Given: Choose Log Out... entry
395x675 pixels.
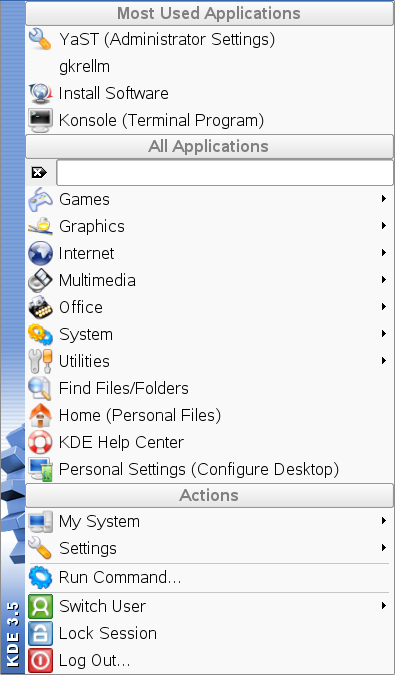Looking at the screenshot, I should pyautogui.click(x=210, y=660).
